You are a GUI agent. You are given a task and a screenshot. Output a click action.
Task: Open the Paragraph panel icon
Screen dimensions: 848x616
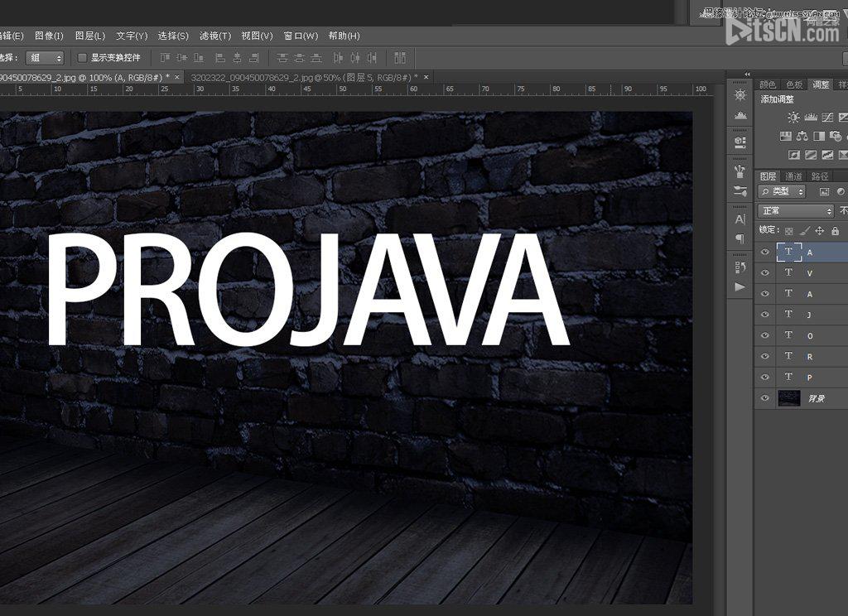click(x=740, y=238)
